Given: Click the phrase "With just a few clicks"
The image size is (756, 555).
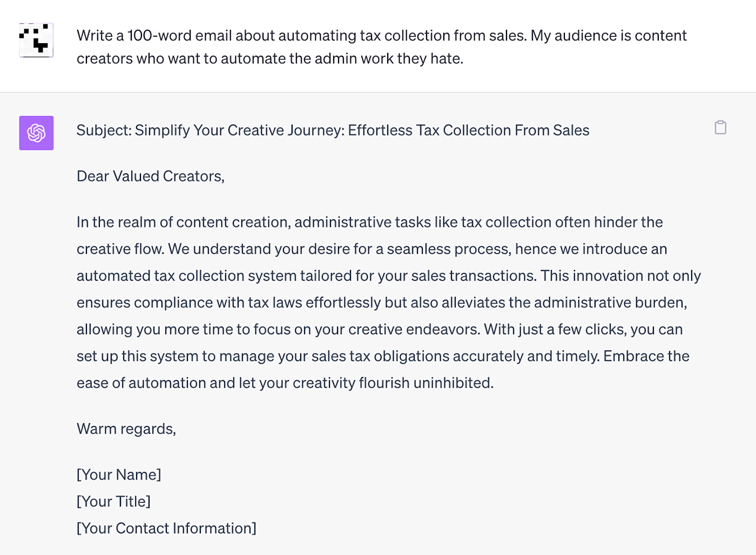Looking at the screenshot, I should coord(555,329).
